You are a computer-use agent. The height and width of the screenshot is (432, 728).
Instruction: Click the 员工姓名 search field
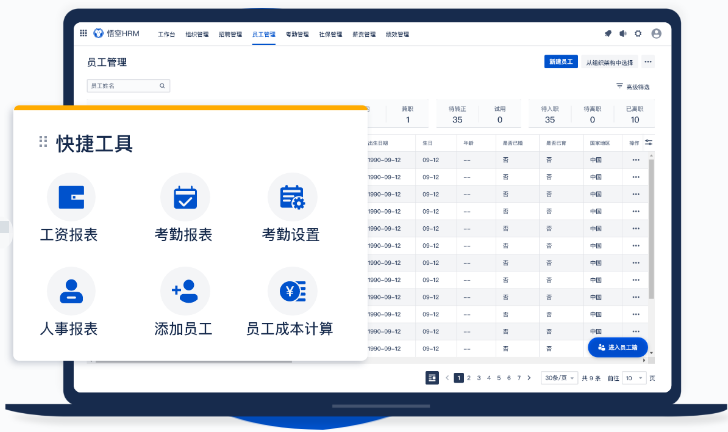click(121, 86)
